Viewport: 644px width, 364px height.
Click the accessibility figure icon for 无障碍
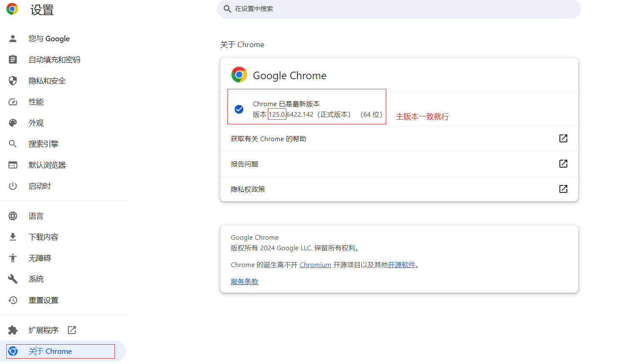[13, 258]
